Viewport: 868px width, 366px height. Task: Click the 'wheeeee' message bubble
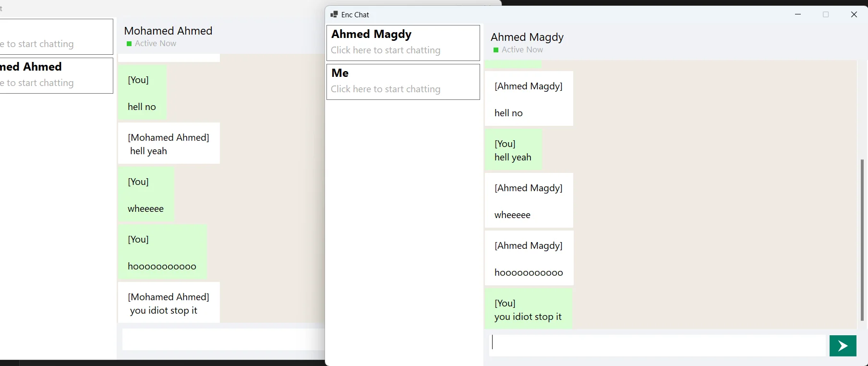pos(529,200)
